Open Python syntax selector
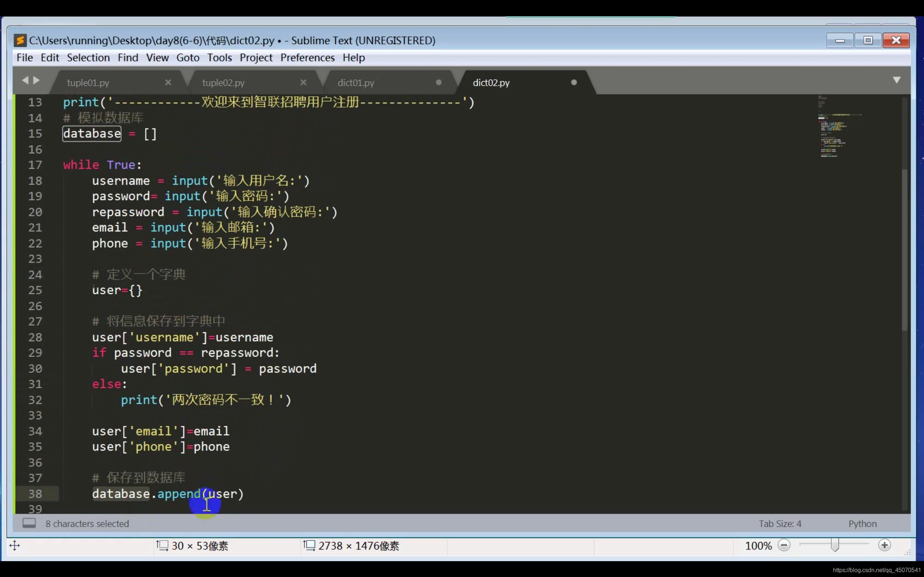 (x=863, y=524)
